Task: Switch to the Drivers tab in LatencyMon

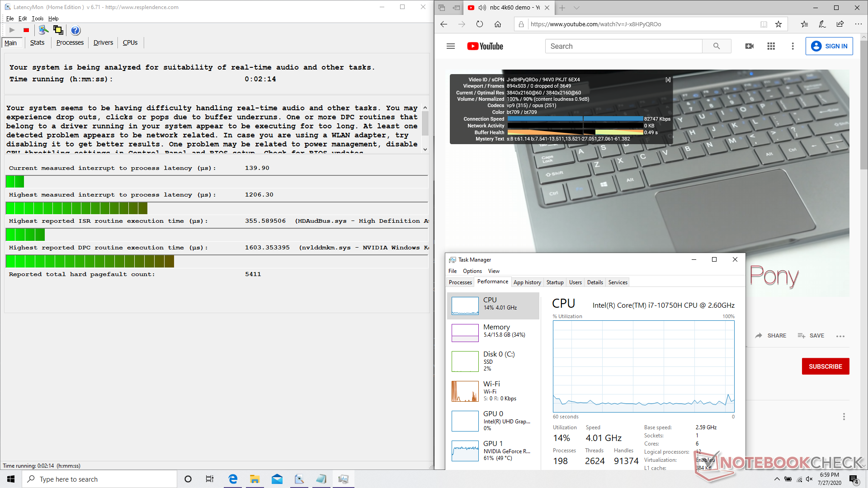Action: pyautogui.click(x=103, y=42)
